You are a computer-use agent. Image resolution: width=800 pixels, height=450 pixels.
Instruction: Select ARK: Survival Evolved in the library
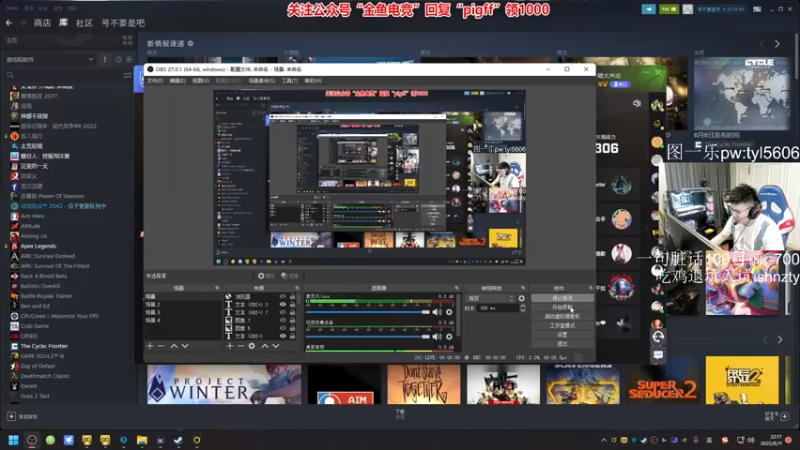tap(47, 256)
